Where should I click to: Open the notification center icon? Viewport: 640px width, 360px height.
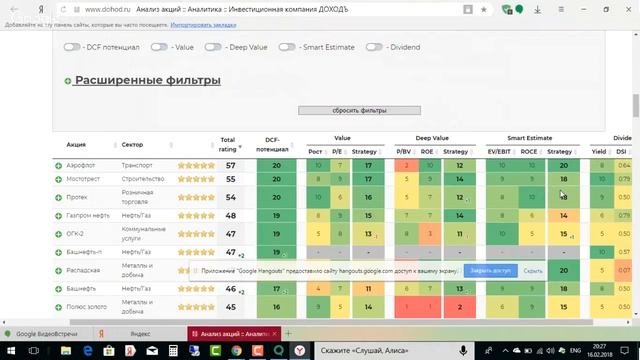pos(624,351)
